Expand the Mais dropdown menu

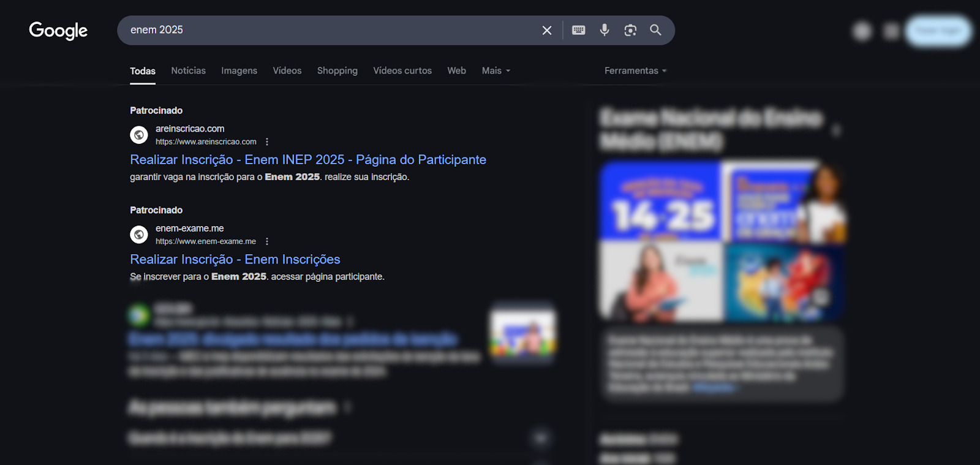496,70
